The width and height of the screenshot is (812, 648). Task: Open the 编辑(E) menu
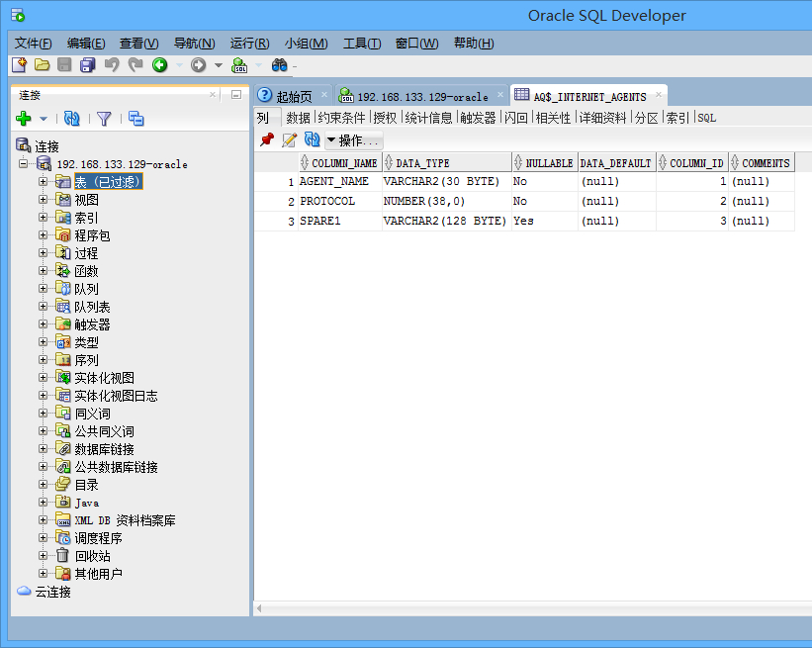[x=86, y=44]
